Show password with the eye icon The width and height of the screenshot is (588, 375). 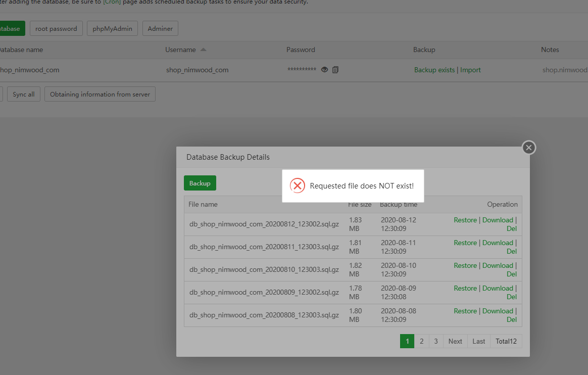324,70
